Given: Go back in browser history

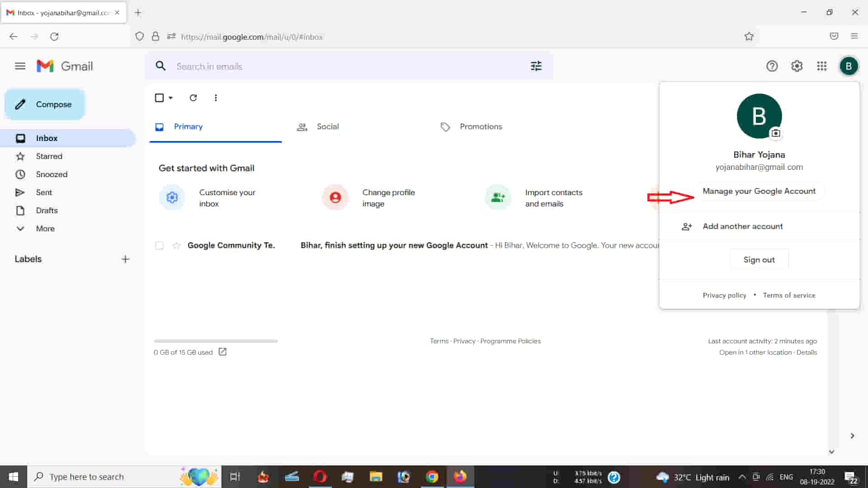Looking at the screenshot, I should [14, 37].
